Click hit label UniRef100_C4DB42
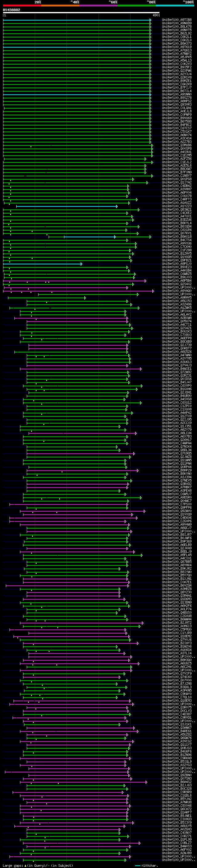The height and width of the screenshot is (868, 197). (177, 186)
